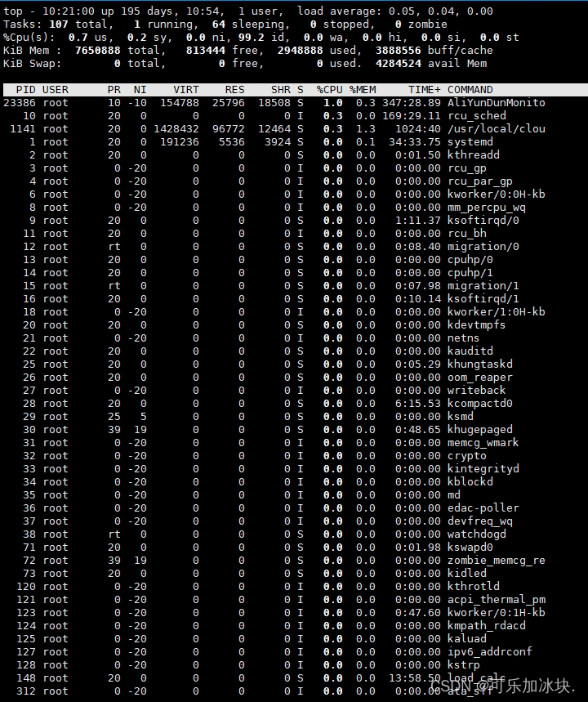Screen dimensions: 588x702
Task: Click the cpuhp/0 command entry
Action: [x=470, y=259]
